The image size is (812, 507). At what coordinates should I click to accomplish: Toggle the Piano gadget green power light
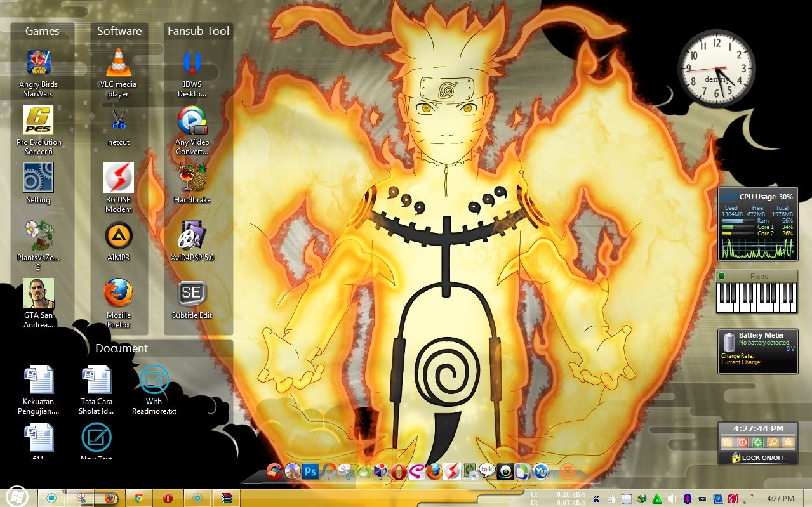point(721,276)
